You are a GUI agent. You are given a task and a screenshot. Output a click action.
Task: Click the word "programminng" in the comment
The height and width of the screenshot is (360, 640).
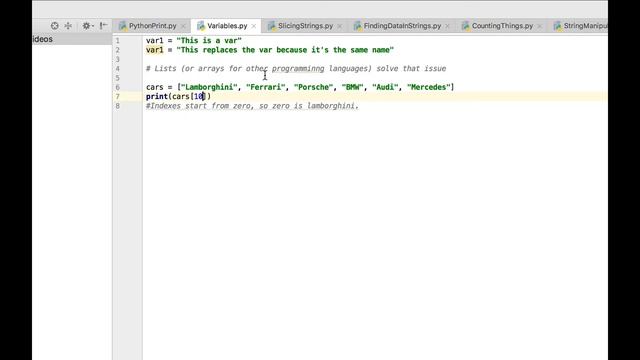tap(298, 69)
